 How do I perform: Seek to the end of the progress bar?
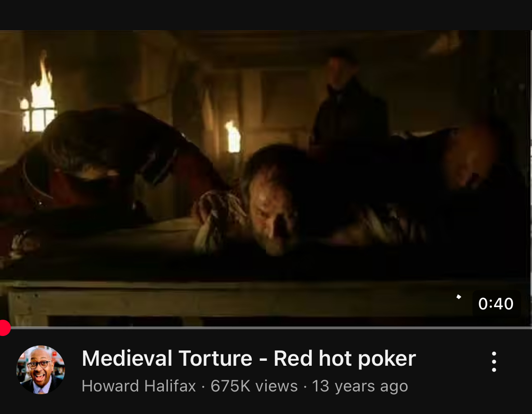(x=530, y=328)
